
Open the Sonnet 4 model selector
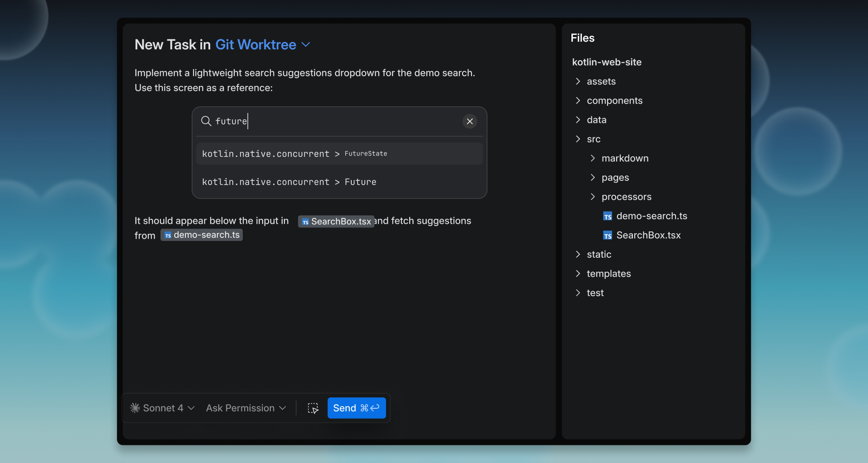tap(163, 408)
